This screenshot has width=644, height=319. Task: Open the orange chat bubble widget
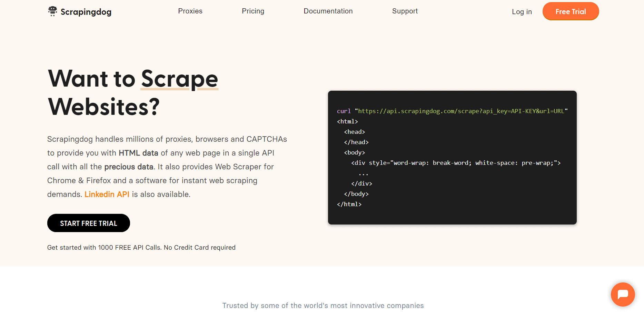[x=623, y=295]
